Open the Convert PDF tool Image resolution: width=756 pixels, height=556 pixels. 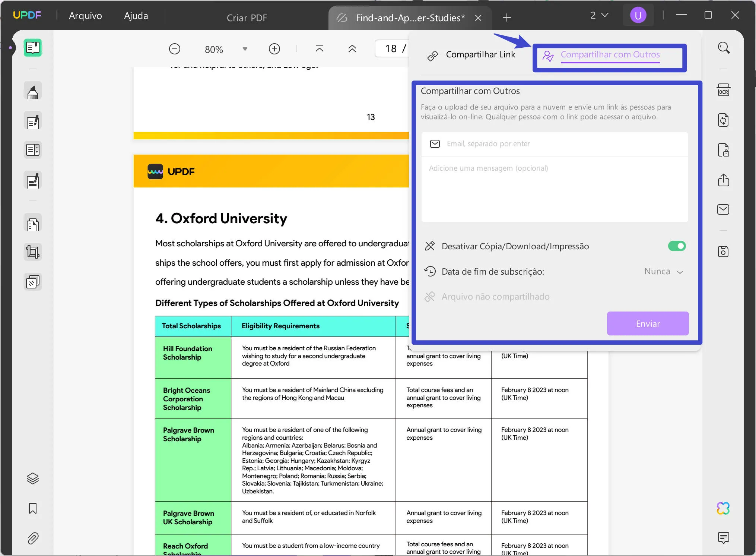pyautogui.click(x=724, y=120)
